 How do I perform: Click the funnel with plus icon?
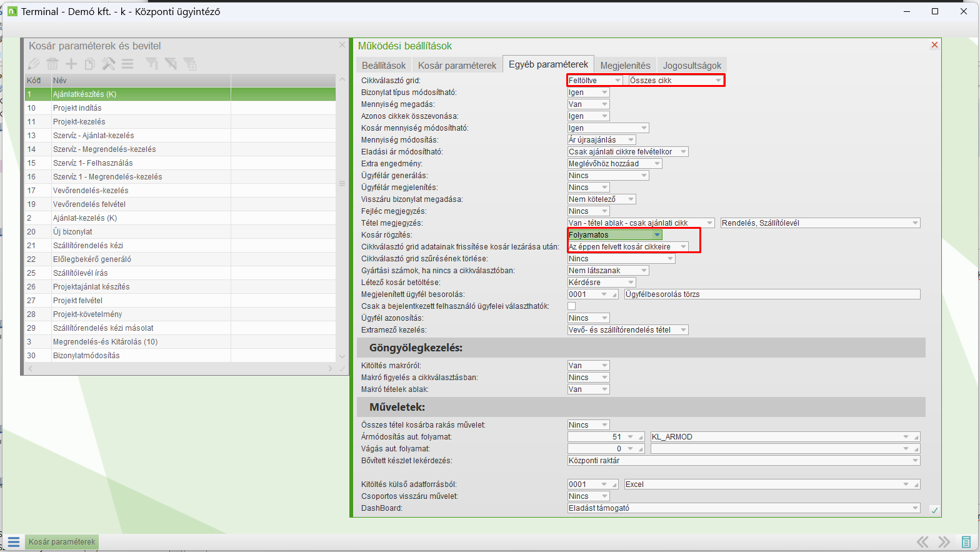190,64
